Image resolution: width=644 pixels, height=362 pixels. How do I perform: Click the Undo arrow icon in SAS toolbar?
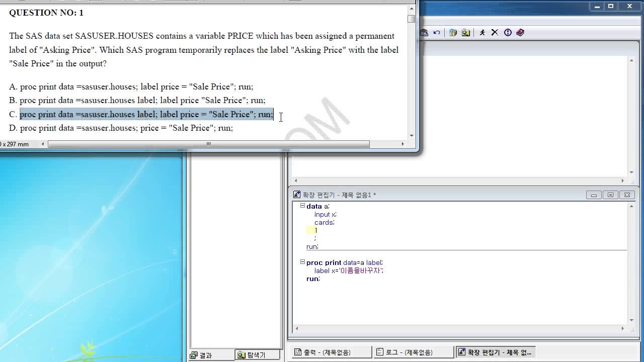pyautogui.click(x=437, y=33)
